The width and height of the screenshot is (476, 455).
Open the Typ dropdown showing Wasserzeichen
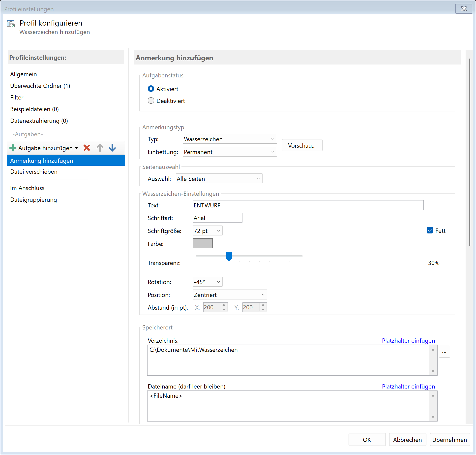(230, 139)
